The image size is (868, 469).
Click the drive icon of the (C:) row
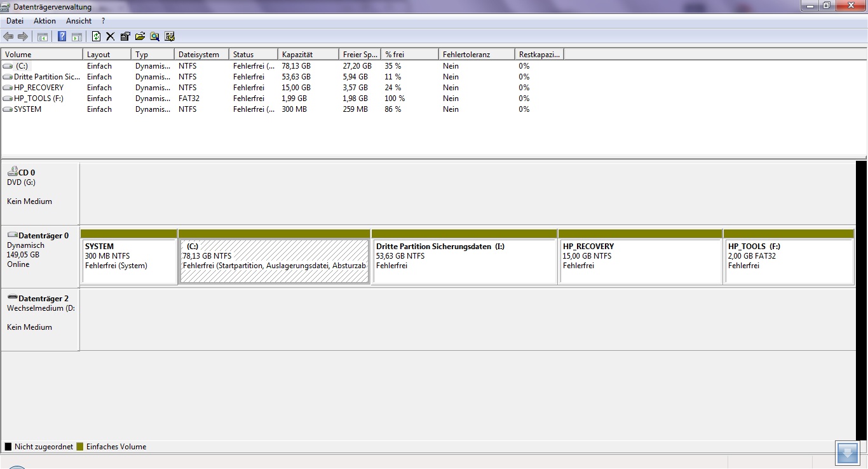tap(8, 66)
